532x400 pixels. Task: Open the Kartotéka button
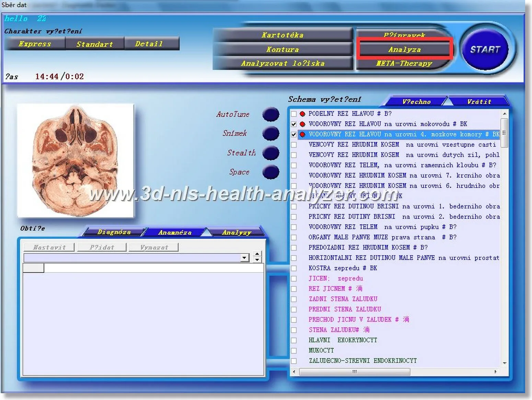click(282, 35)
